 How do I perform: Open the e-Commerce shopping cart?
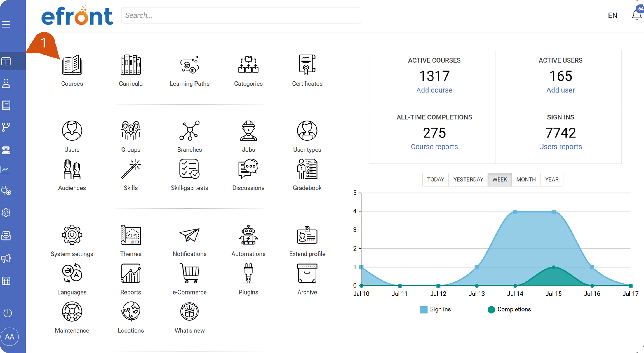pos(189,273)
